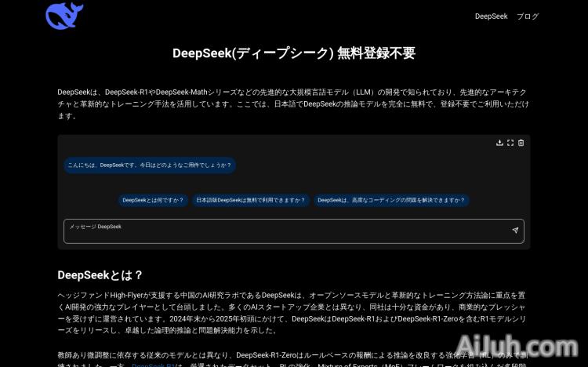Click heading DeepSeekとは？

[x=100, y=275]
